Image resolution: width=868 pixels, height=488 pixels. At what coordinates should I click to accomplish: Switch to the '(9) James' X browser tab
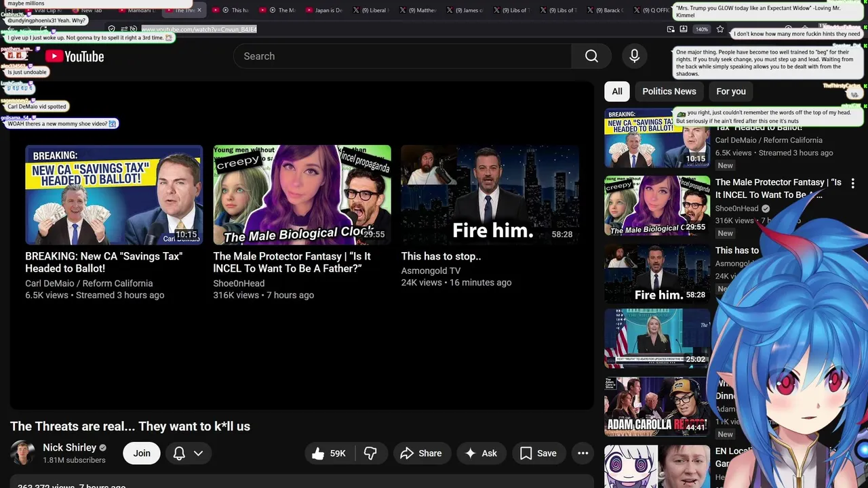click(x=465, y=10)
